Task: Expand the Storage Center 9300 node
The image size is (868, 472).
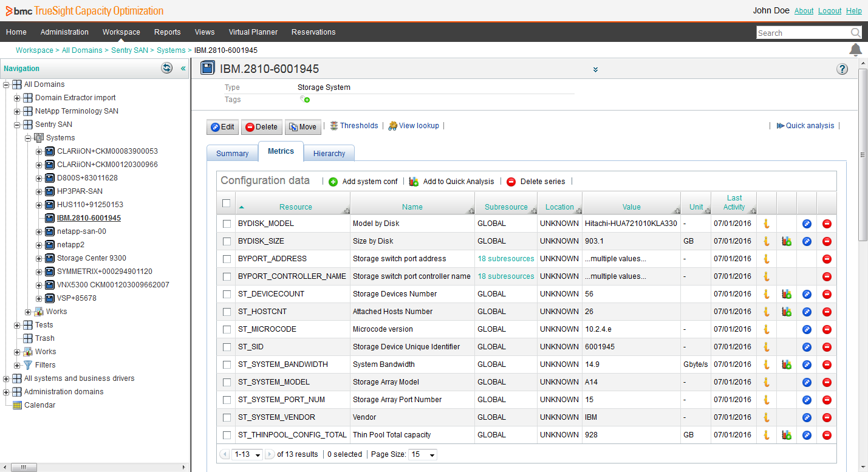Action: tap(39, 258)
